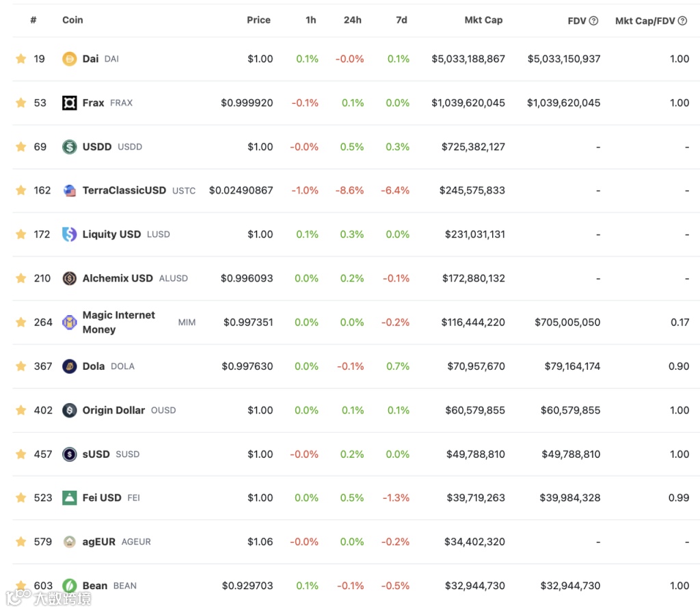This screenshot has width=700, height=611.
Task: Select Dola Mkt Cap/FDV value 0.90
Action: pyautogui.click(x=679, y=366)
